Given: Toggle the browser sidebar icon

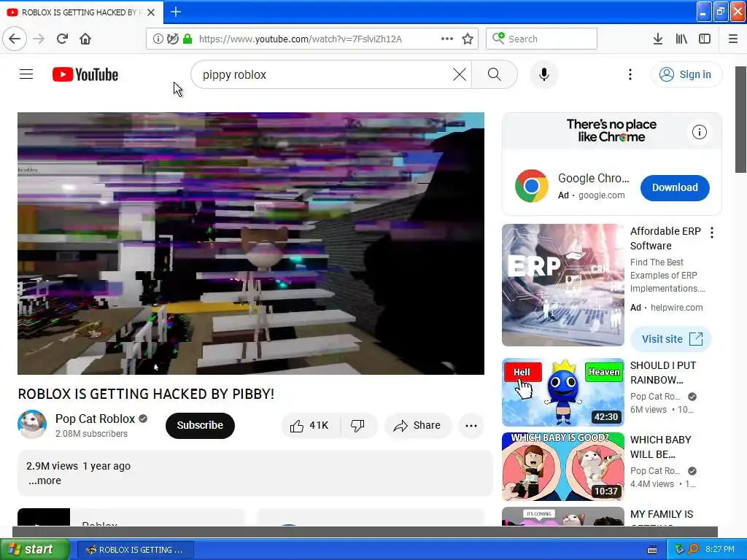Looking at the screenshot, I should 705,39.
